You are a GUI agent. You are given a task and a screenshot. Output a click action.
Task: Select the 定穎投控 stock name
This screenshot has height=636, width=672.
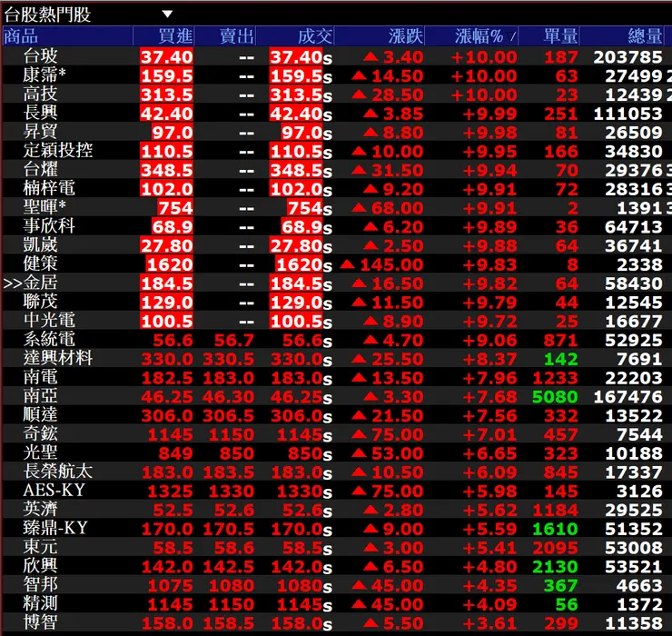(x=58, y=151)
